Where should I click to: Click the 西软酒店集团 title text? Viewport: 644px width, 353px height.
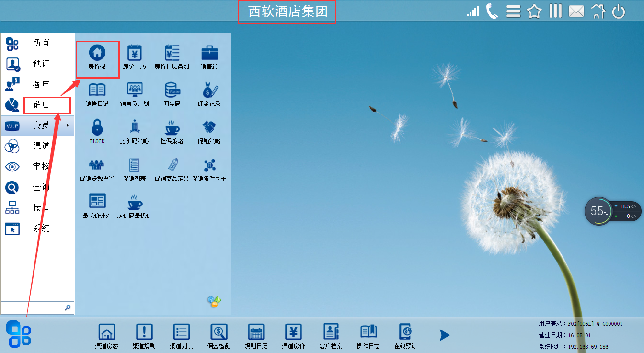pyautogui.click(x=287, y=11)
